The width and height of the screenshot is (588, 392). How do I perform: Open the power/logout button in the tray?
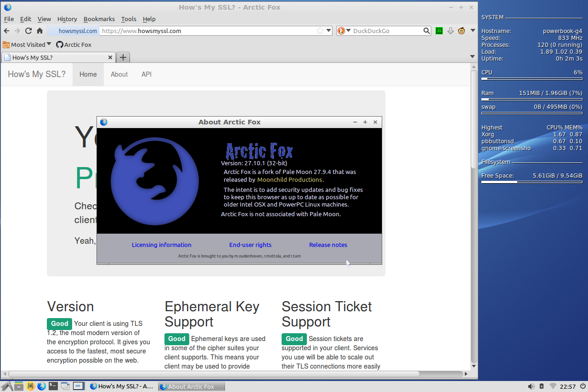coord(582,386)
